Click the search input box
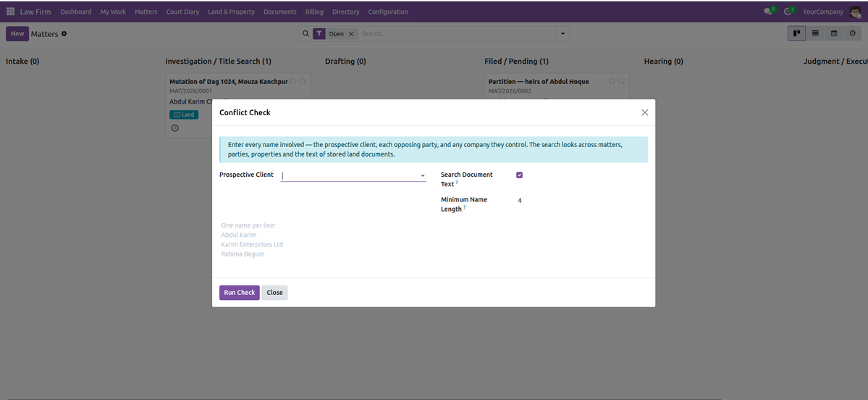868x400 pixels. point(457,34)
